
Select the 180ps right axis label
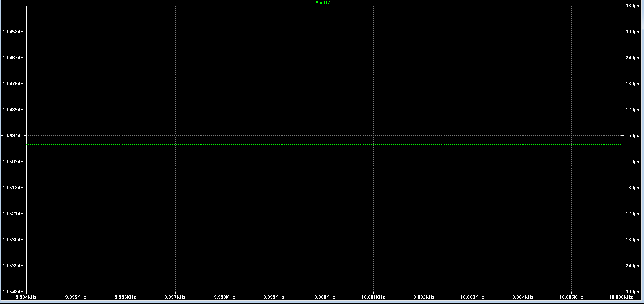tap(633, 84)
